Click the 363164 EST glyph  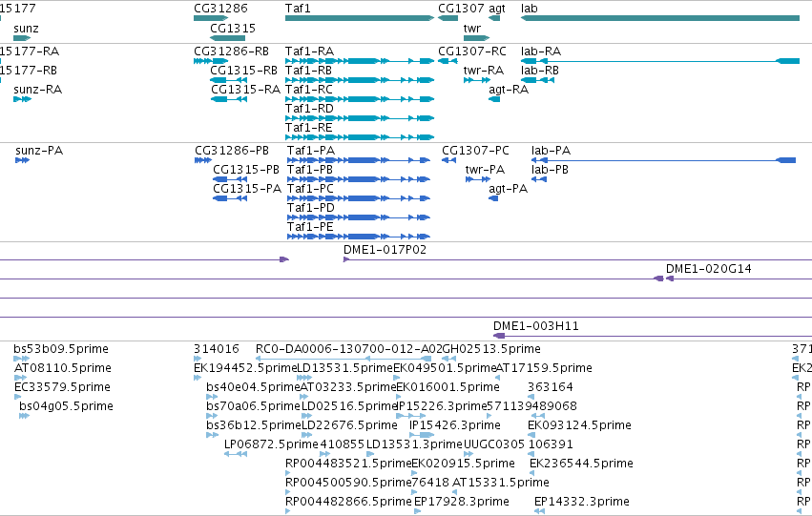[x=531, y=397]
